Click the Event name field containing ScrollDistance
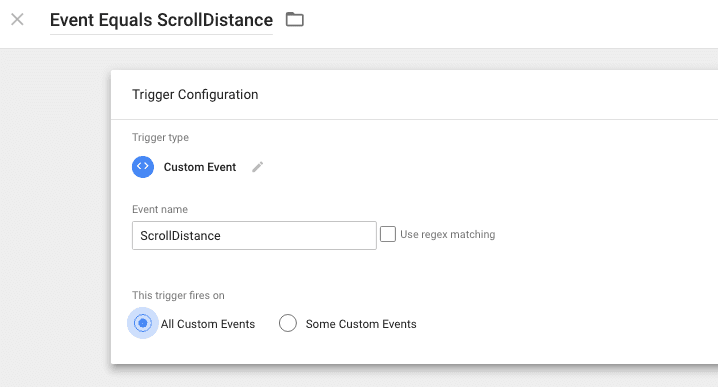718x387 pixels. pyautogui.click(x=254, y=235)
